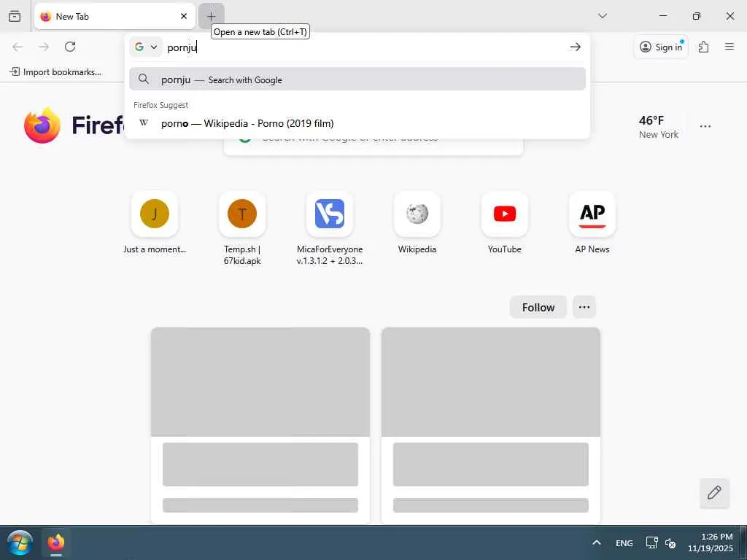The width and height of the screenshot is (747, 560).
Task: Click the Go arrow in the address bar
Action: [575, 47]
